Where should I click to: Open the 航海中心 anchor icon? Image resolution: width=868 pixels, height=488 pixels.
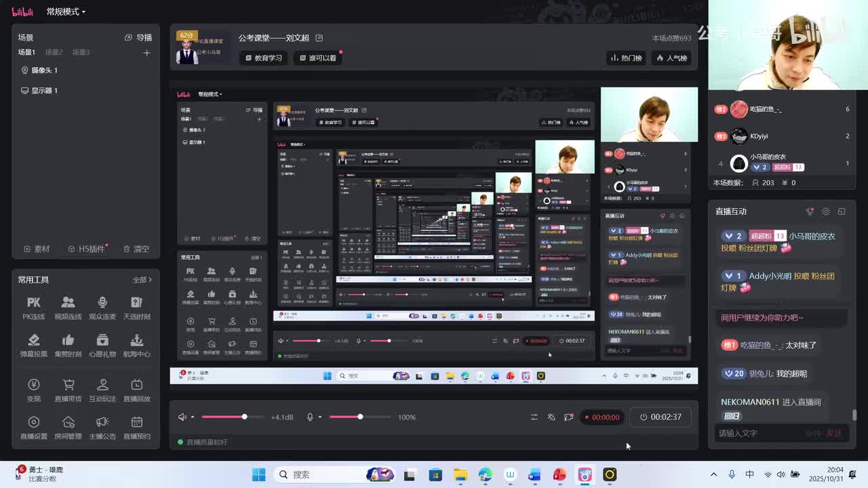(137, 345)
